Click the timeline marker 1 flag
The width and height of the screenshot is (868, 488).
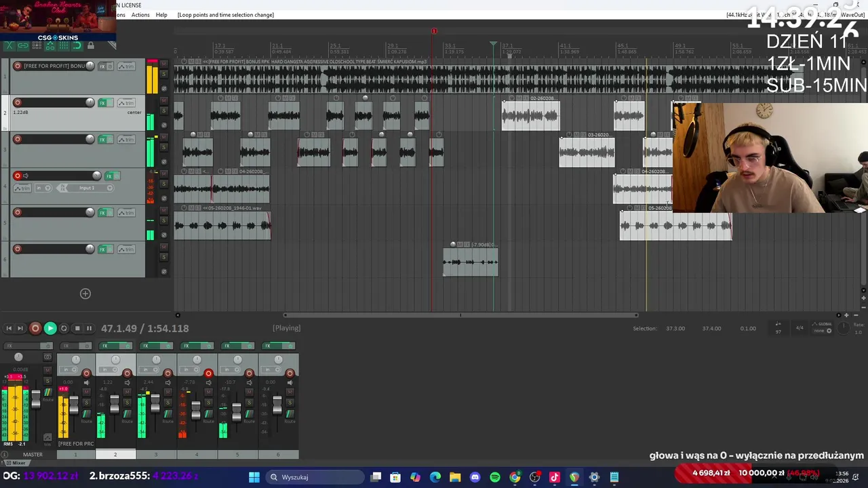434,30
